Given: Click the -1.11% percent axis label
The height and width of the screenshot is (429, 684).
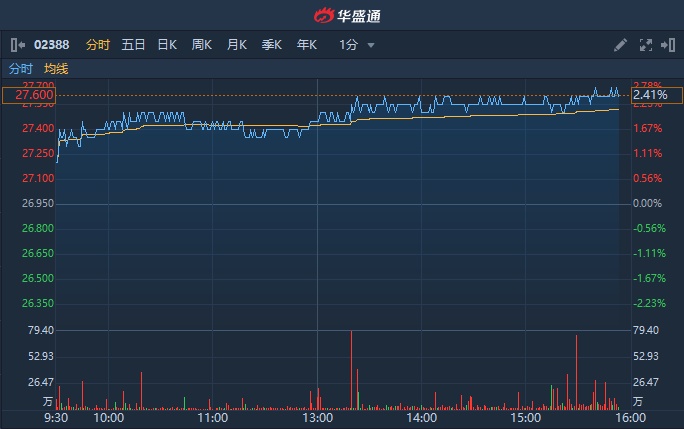Looking at the screenshot, I should pos(650,253).
